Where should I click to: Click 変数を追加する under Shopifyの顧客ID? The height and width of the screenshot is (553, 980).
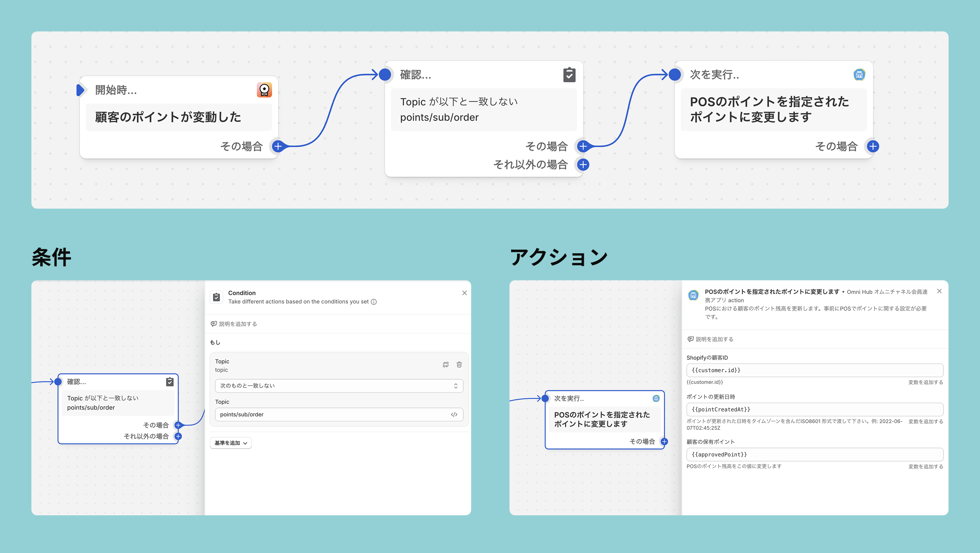tap(925, 382)
